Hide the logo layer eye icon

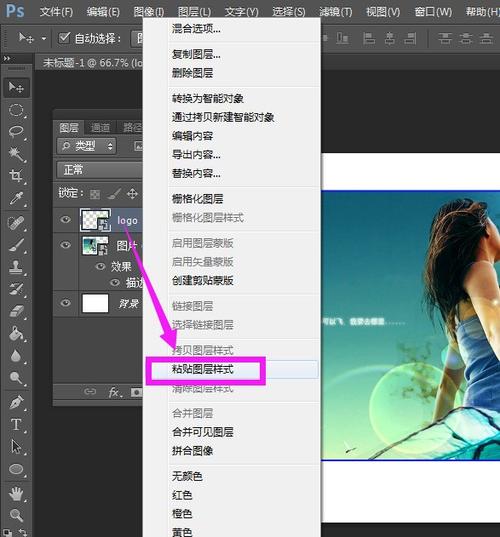click(65, 219)
